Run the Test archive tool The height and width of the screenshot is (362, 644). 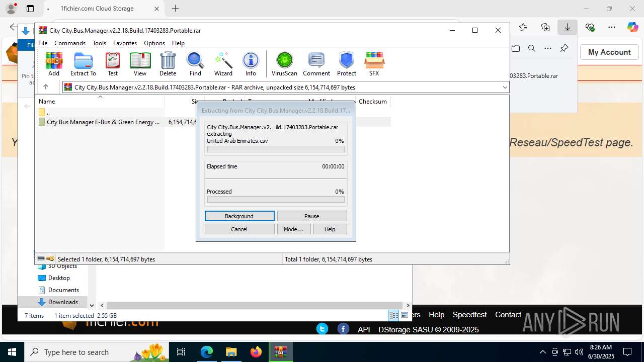pos(113,64)
